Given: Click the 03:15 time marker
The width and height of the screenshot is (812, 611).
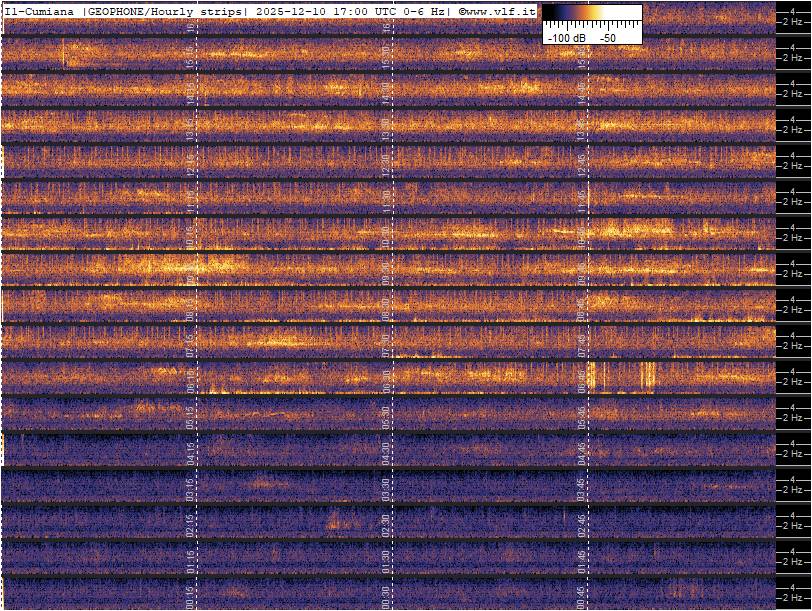Looking at the screenshot, I should click(191, 487).
